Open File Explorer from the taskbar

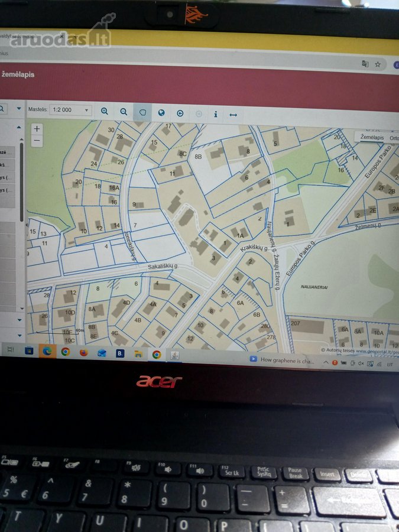[138, 354]
